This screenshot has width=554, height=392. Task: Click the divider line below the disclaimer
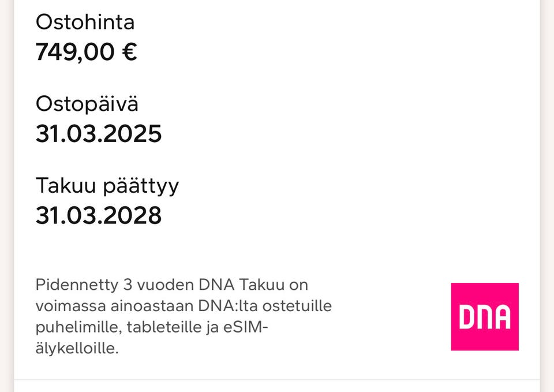277,379
